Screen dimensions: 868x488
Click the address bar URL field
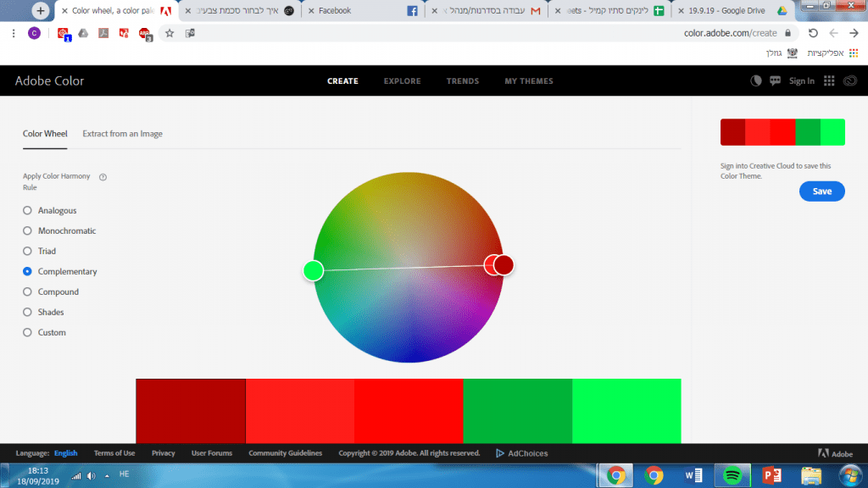click(x=730, y=33)
